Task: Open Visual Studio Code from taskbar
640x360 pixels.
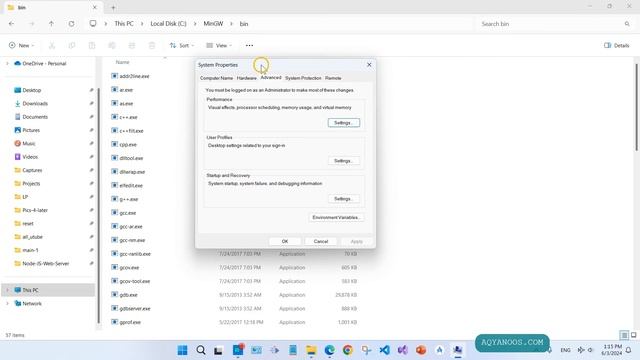Action: pos(384,350)
